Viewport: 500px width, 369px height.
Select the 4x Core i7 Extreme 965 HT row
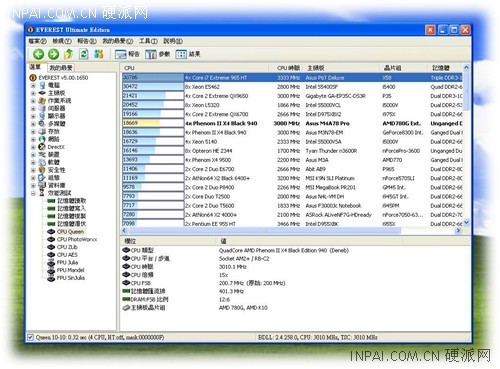click(x=292, y=78)
